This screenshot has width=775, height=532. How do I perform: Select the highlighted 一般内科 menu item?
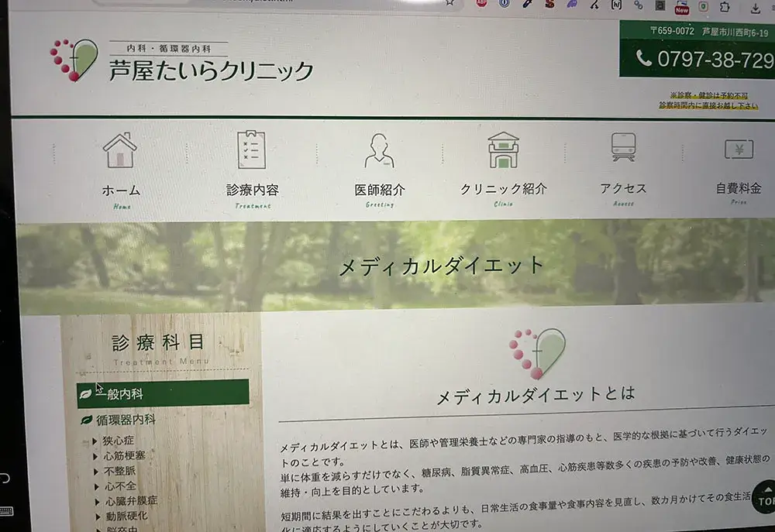163,393
